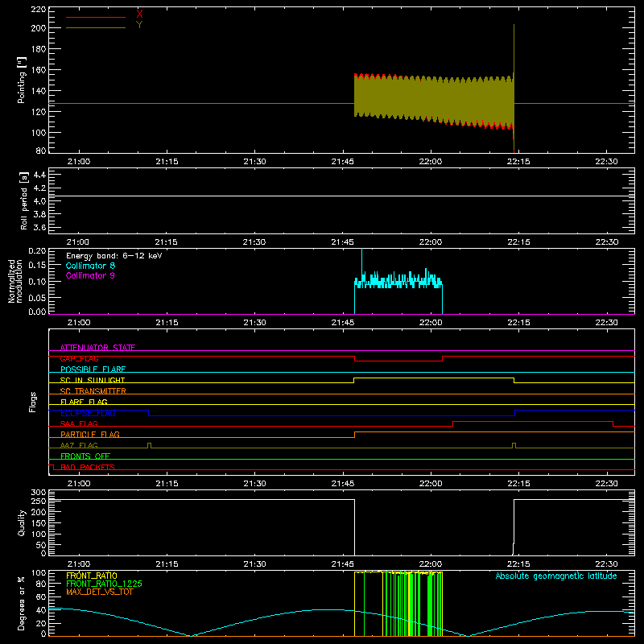Select the 'Degrees or %' axis title

(x=22, y=603)
